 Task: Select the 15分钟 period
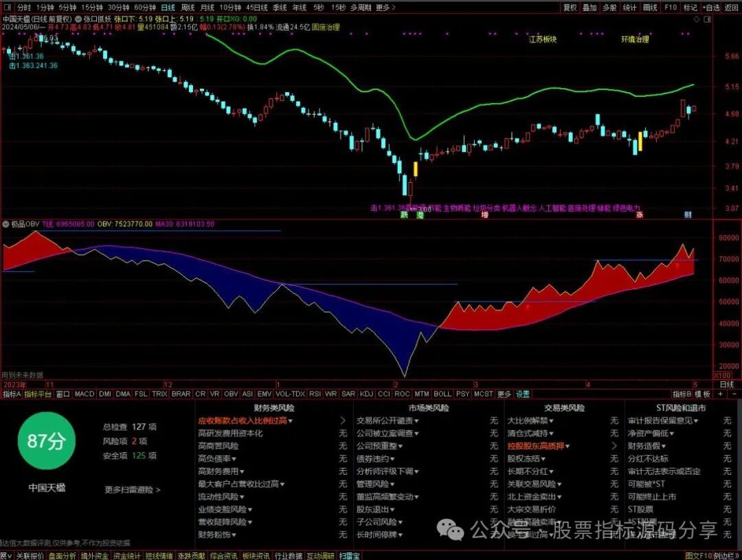click(92, 8)
